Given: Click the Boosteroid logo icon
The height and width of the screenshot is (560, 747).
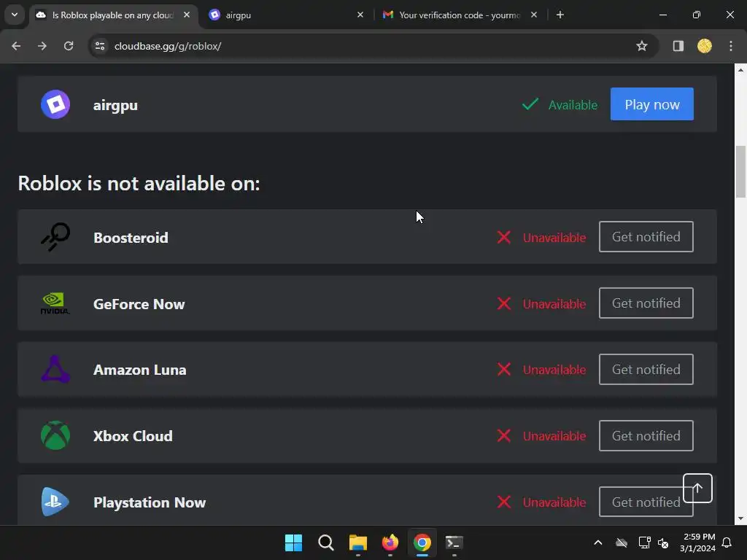Looking at the screenshot, I should (55, 237).
